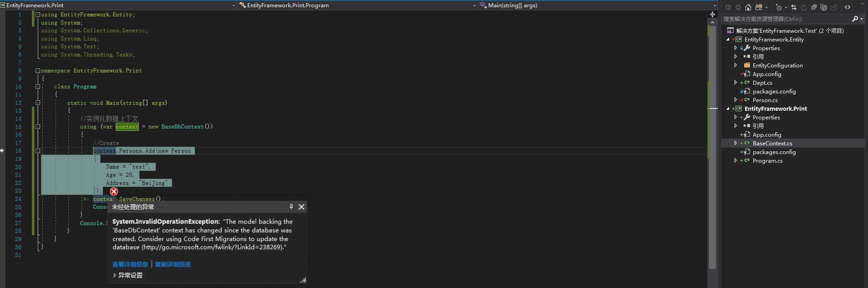Click the pending changes filter clock icon
Screen dimensions: 868x288
pos(778,7)
